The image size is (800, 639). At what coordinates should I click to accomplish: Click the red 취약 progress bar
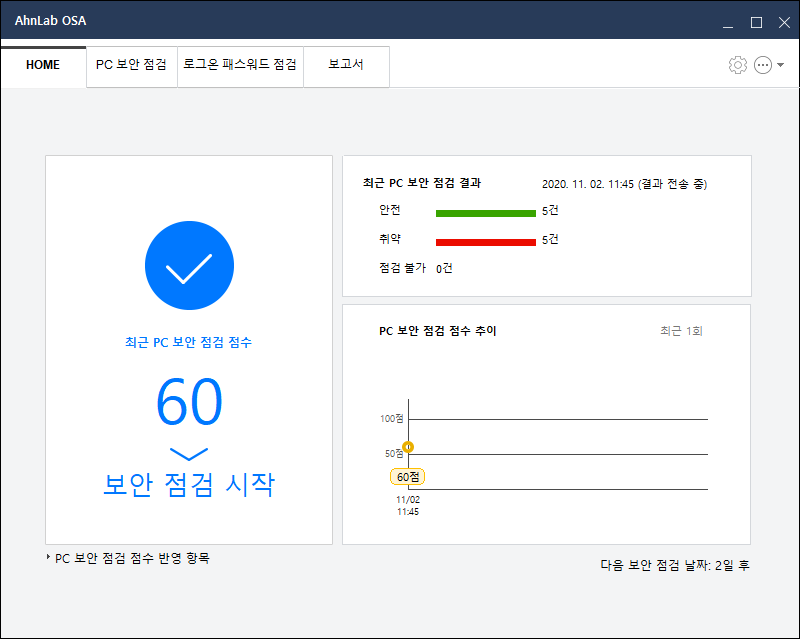click(486, 240)
